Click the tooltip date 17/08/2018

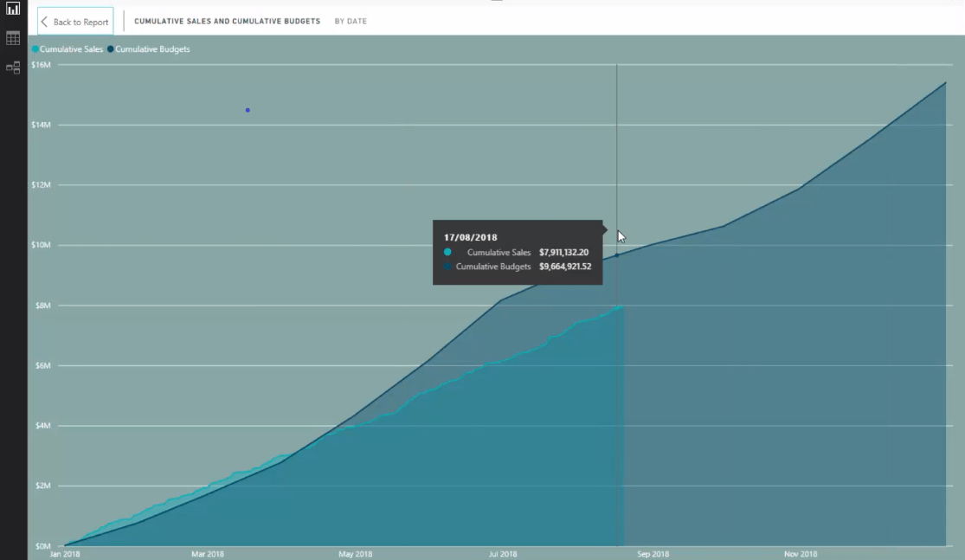tap(470, 237)
